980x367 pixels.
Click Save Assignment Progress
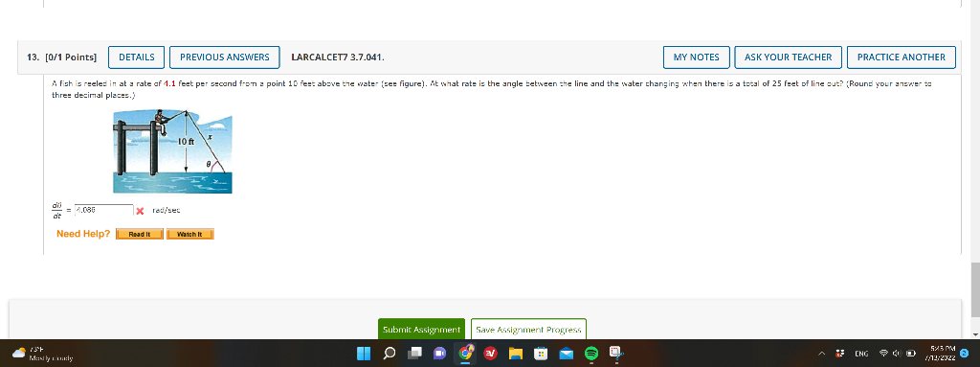pyautogui.click(x=528, y=329)
